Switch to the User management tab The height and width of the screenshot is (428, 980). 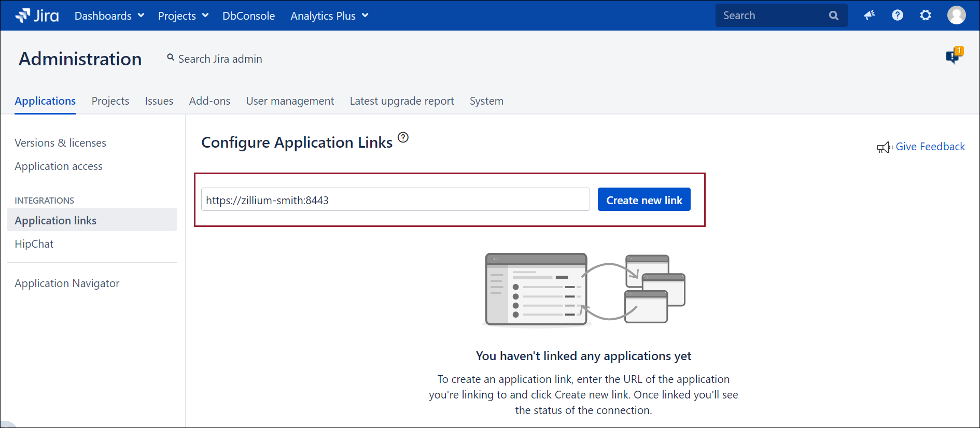(290, 101)
